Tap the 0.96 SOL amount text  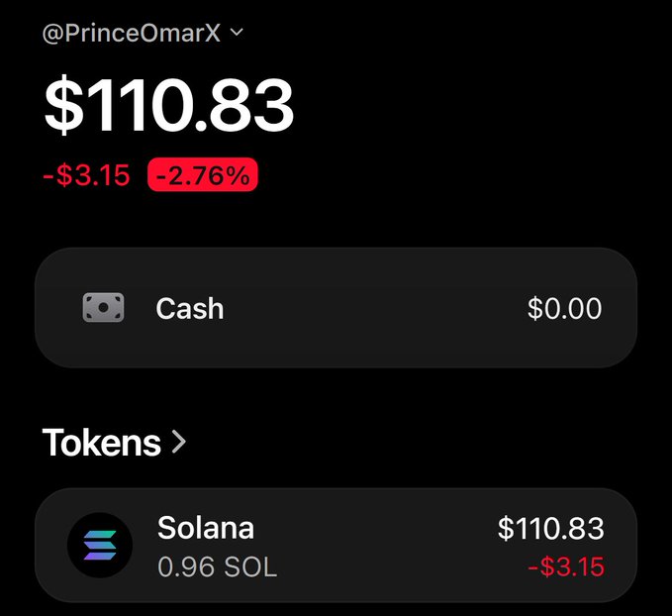tap(218, 567)
